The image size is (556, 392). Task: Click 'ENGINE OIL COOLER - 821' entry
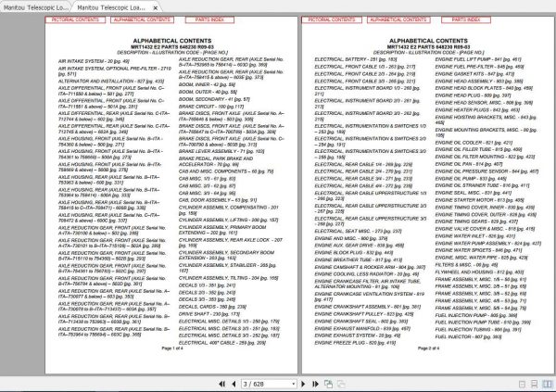tap(474, 143)
